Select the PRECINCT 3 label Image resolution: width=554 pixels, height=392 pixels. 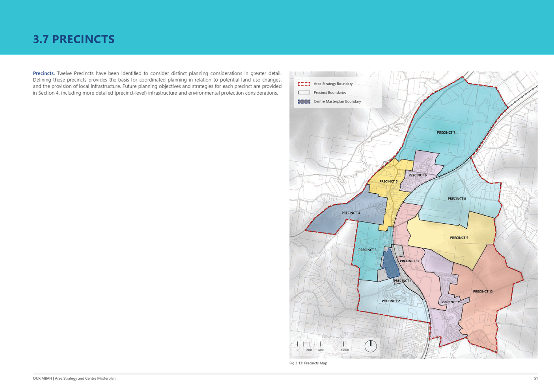tap(367, 250)
